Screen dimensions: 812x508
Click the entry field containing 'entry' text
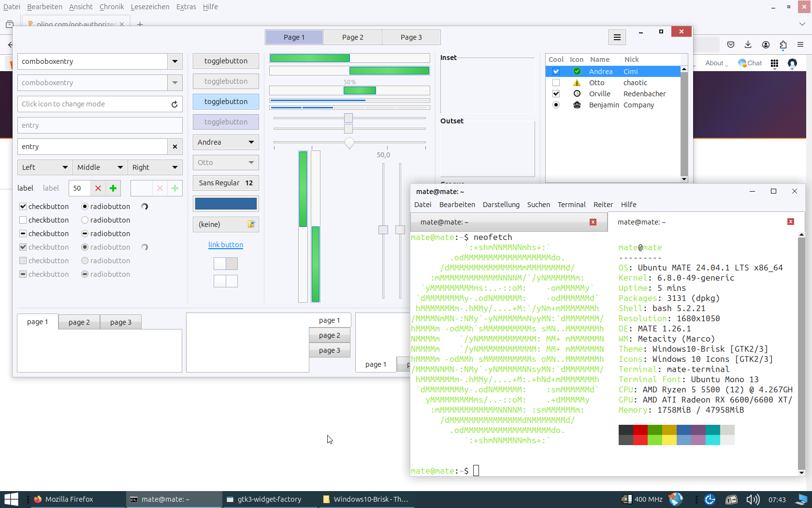point(93,147)
